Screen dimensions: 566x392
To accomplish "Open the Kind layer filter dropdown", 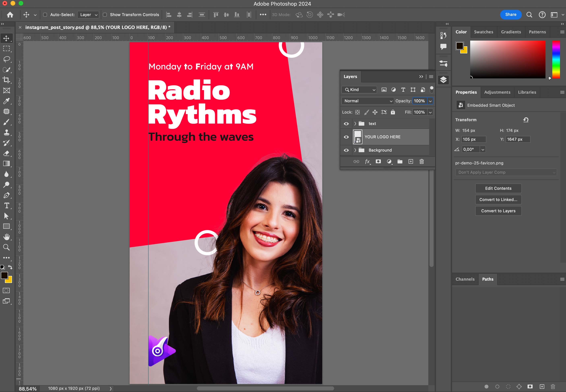I will point(359,90).
